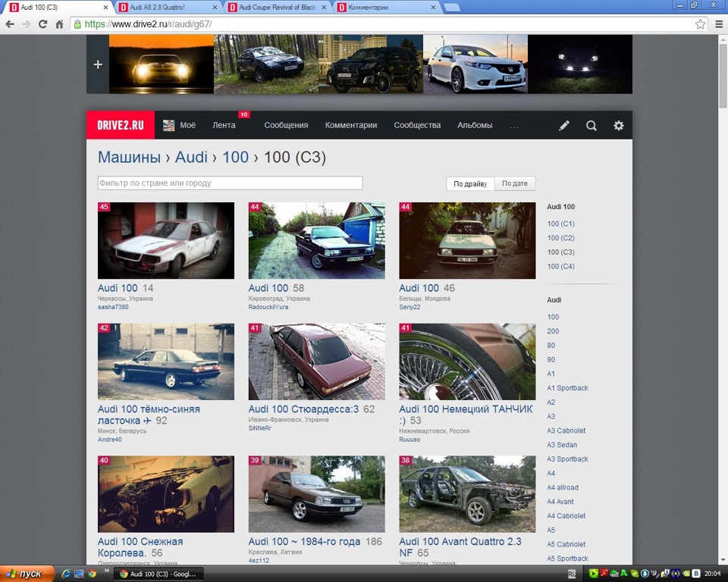Open Сообщества in navigation bar

pyautogui.click(x=417, y=125)
